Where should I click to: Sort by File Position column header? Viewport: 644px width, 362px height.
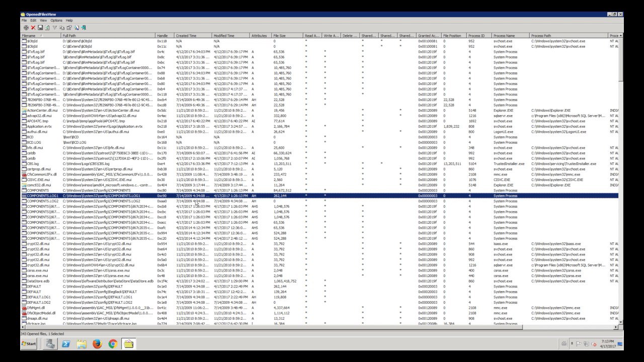pyautogui.click(x=454, y=36)
